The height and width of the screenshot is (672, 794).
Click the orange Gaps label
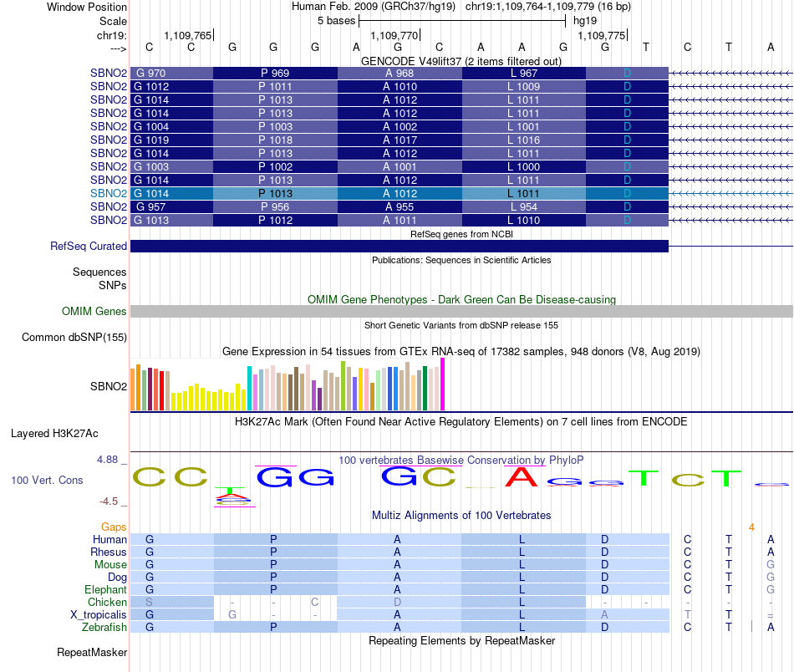click(x=114, y=527)
